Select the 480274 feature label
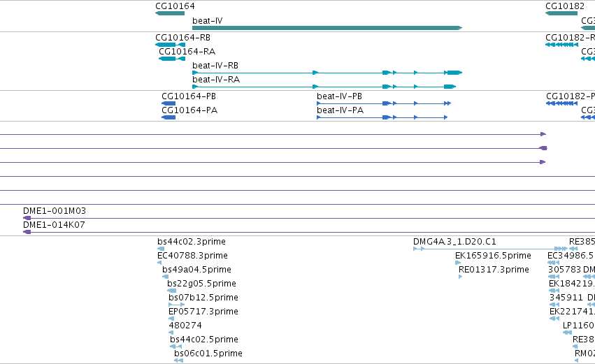Image resolution: width=595 pixels, height=364 pixels. [x=185, y=326]
